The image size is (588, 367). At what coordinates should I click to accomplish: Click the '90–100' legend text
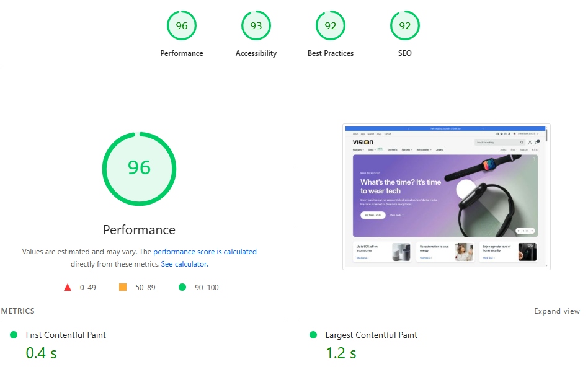coord(207,288)
